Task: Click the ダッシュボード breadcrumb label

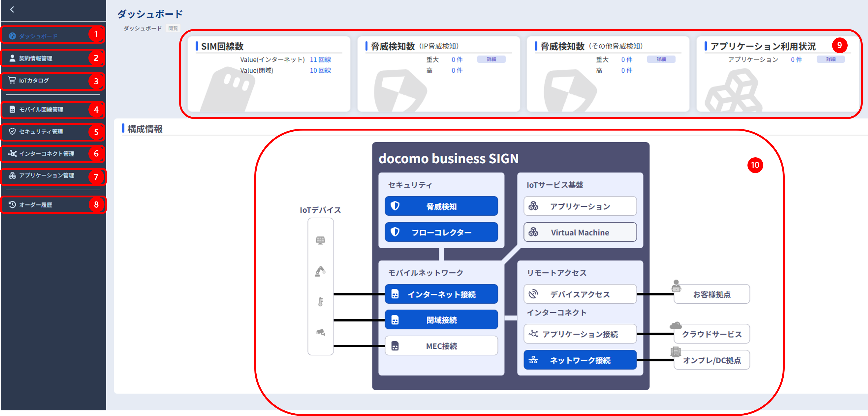Action: tap(142, 28)
